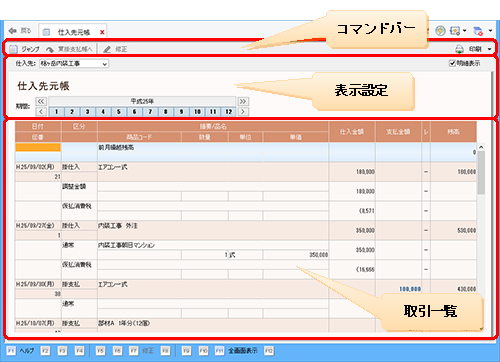Toggle the 明細表示 checkbox

coord(452,63)
